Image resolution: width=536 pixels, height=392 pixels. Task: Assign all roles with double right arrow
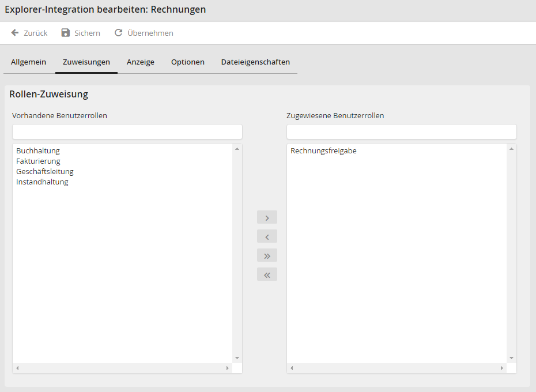267,255
